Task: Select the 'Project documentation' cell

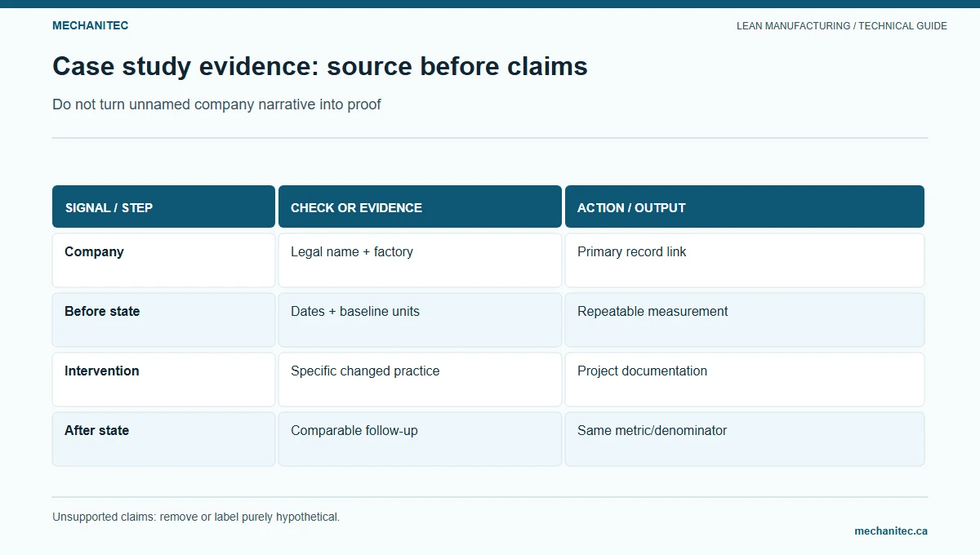Action: click(x=745, y=380)
